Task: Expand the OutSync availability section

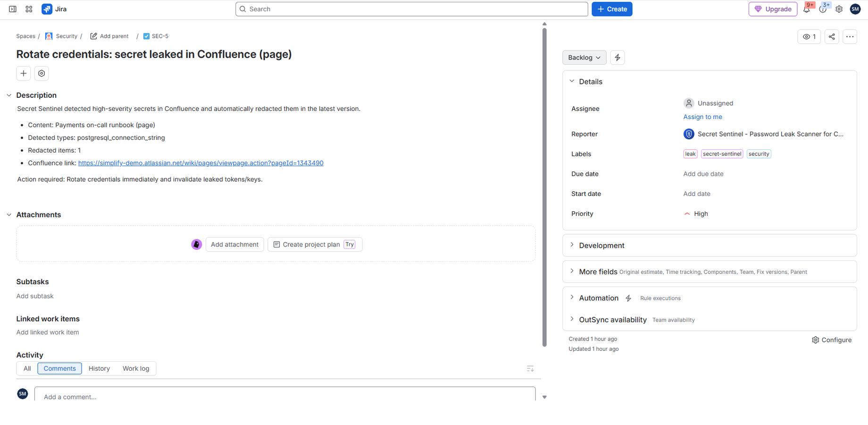Action: 572,320
